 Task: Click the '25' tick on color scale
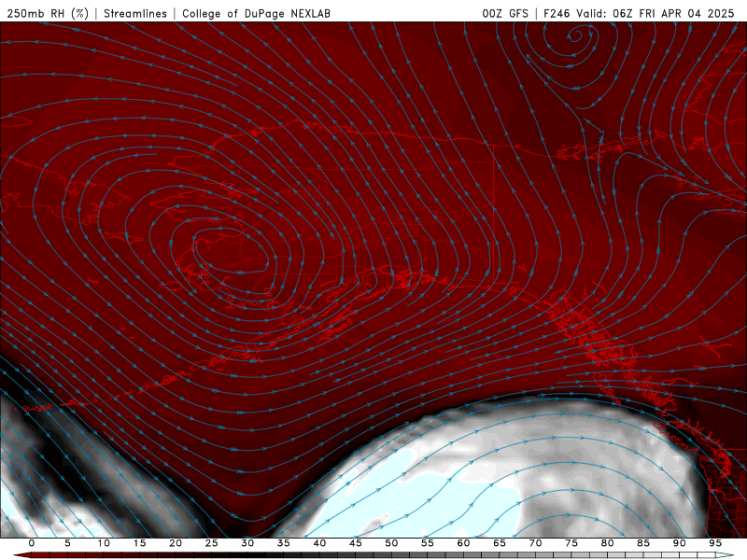coord(212,543)
